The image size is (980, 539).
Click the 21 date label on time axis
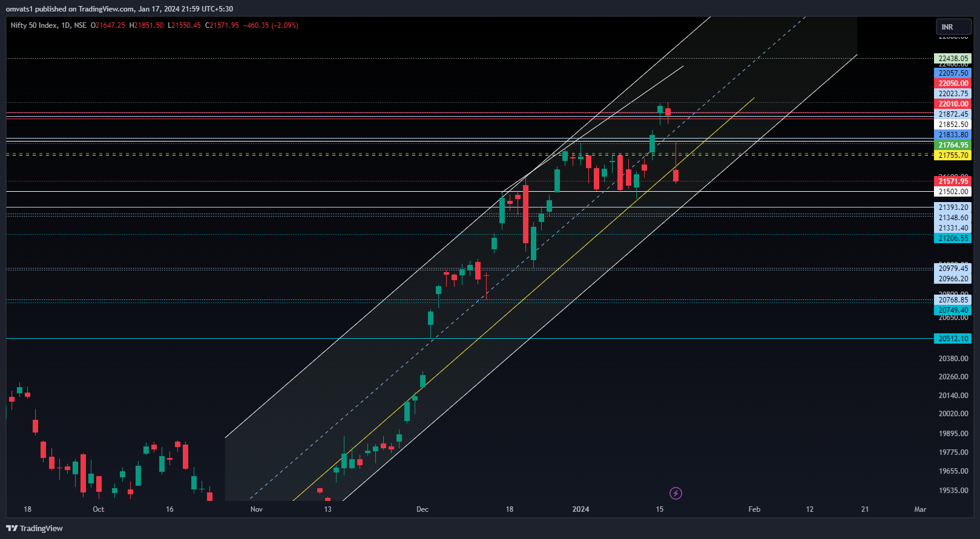(865, 509)
